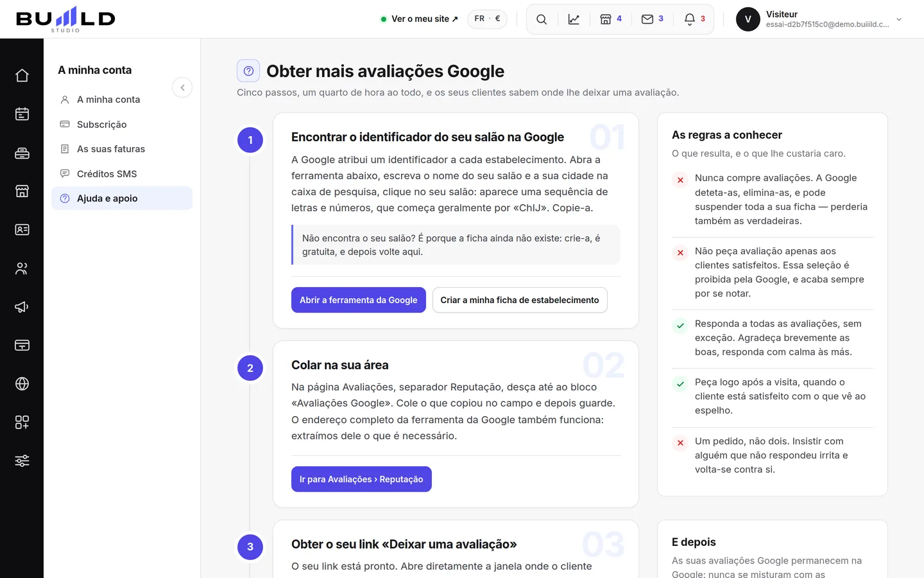Select A minha conta in the account menu
Viewport: 924px width, 578px height.
122,100
